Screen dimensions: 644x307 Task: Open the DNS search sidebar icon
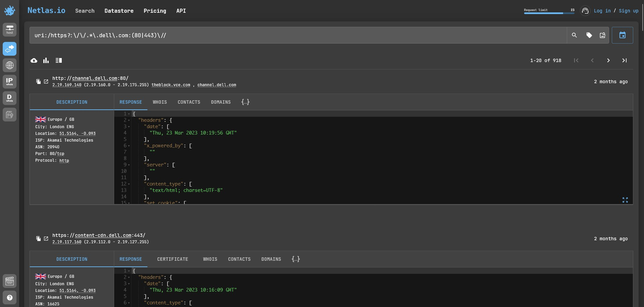pyautogui.click(x=9, y=65)
